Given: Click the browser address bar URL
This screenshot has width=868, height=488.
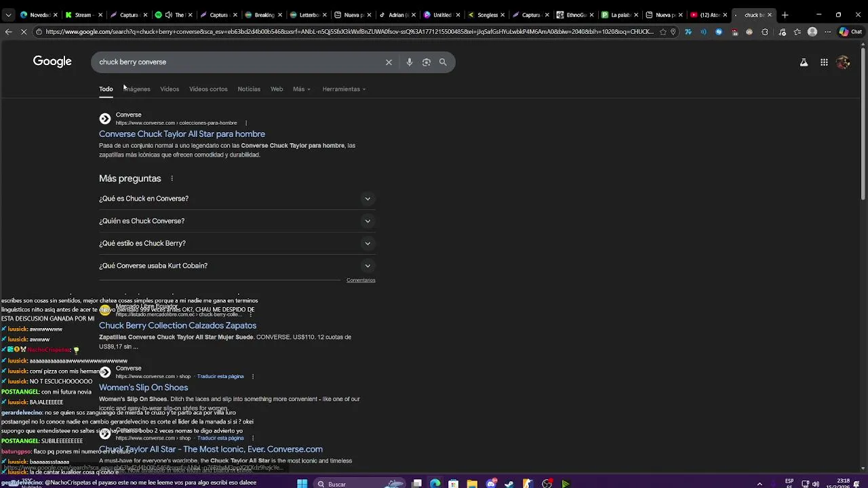Looking at the screenshot, I should 349,32.
